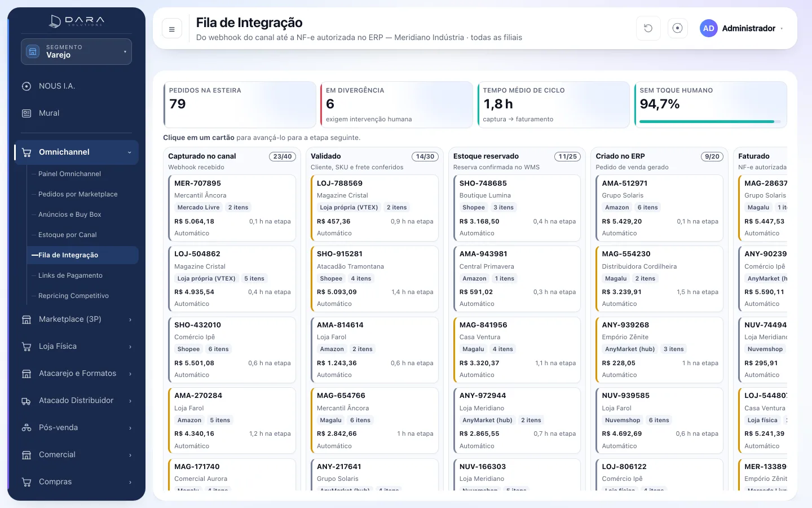This screenshot has width=812, height=508.
Task: Open Links de Pagamento
Action: click(82, 275)
